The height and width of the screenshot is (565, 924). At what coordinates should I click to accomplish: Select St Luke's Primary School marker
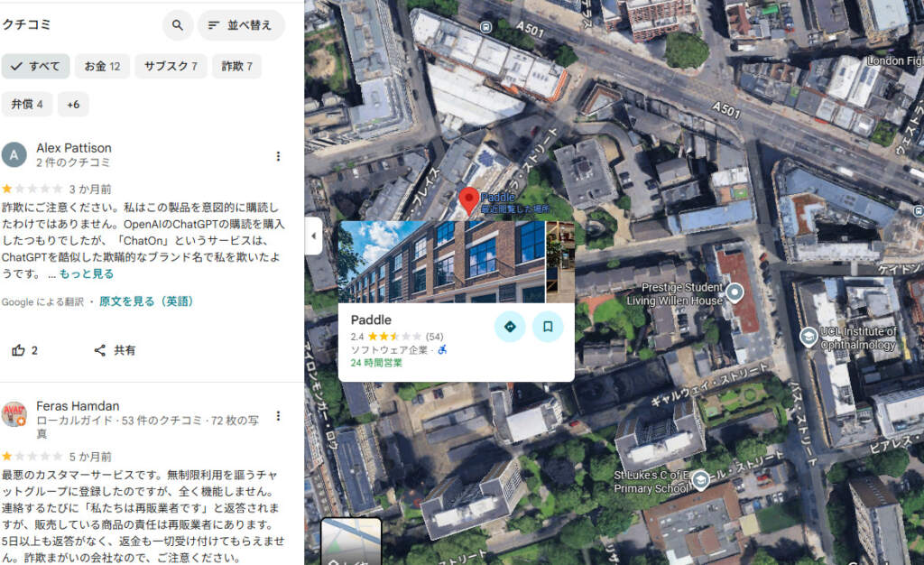coord(700,480)
